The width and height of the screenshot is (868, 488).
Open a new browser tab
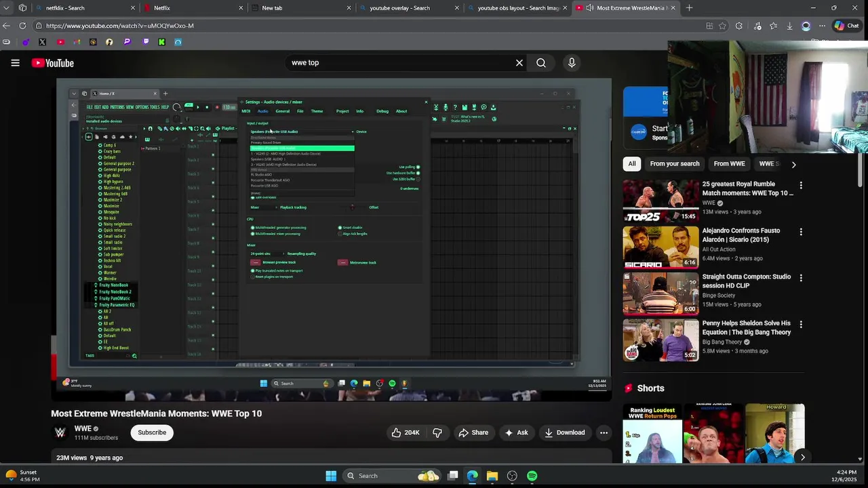(689, 8)
